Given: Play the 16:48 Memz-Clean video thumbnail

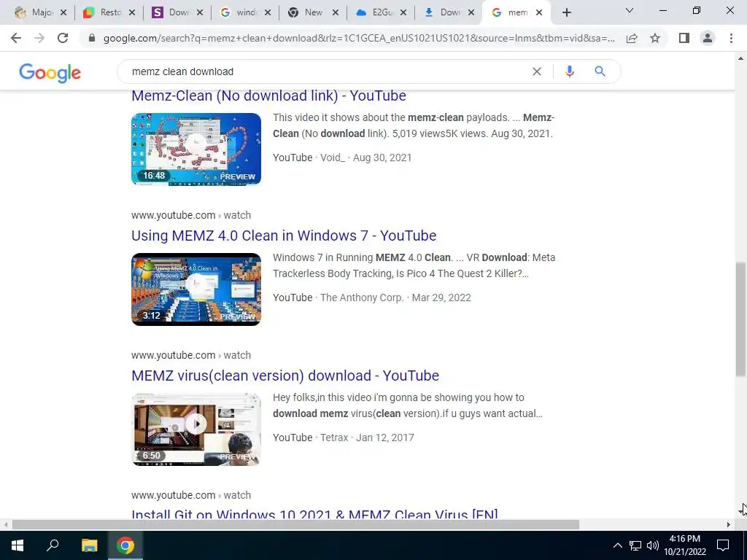Looking at the screenshot, I should (196, 149).
